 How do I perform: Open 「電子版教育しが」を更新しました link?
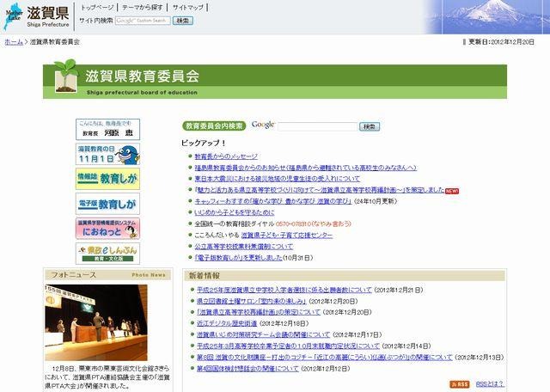[239, 258]
